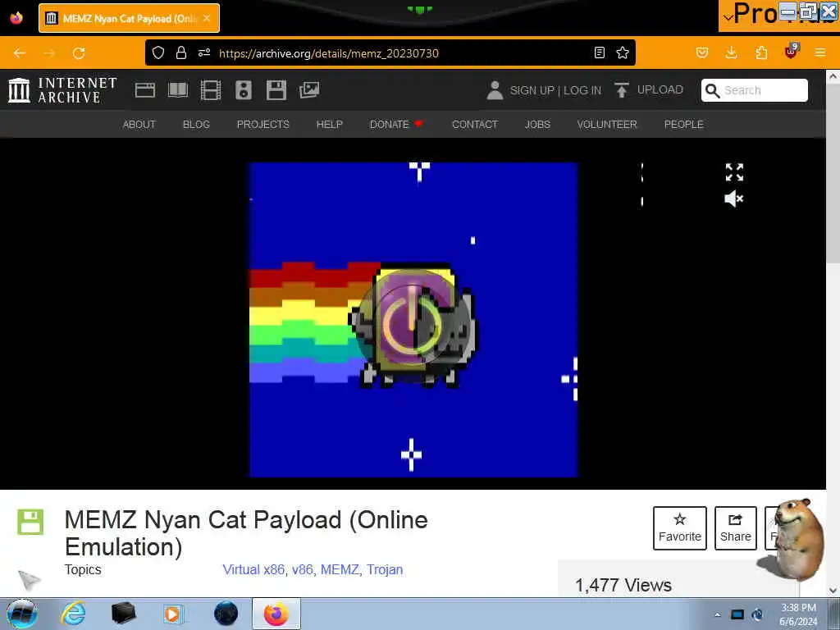Image resolution: width=840 pixels, height=630 pixels.
Task: Open site permissions icon in address bar
Action: pos(204,52)
